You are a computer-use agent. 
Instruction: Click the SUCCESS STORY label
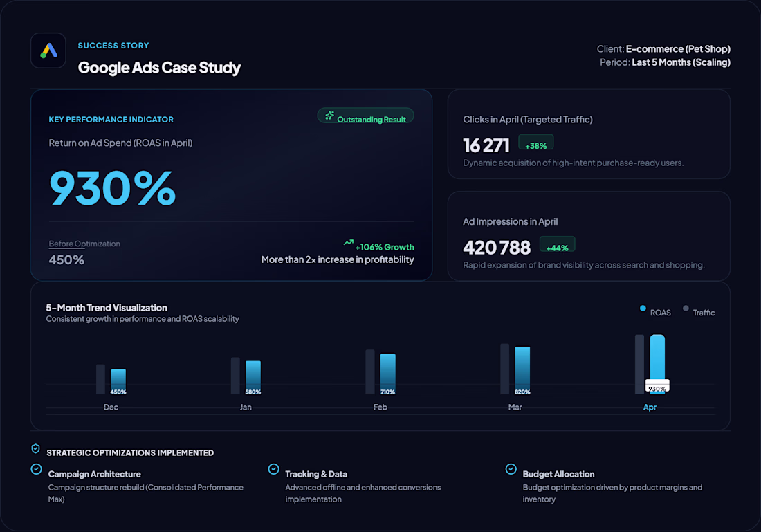tap(113, 46)
